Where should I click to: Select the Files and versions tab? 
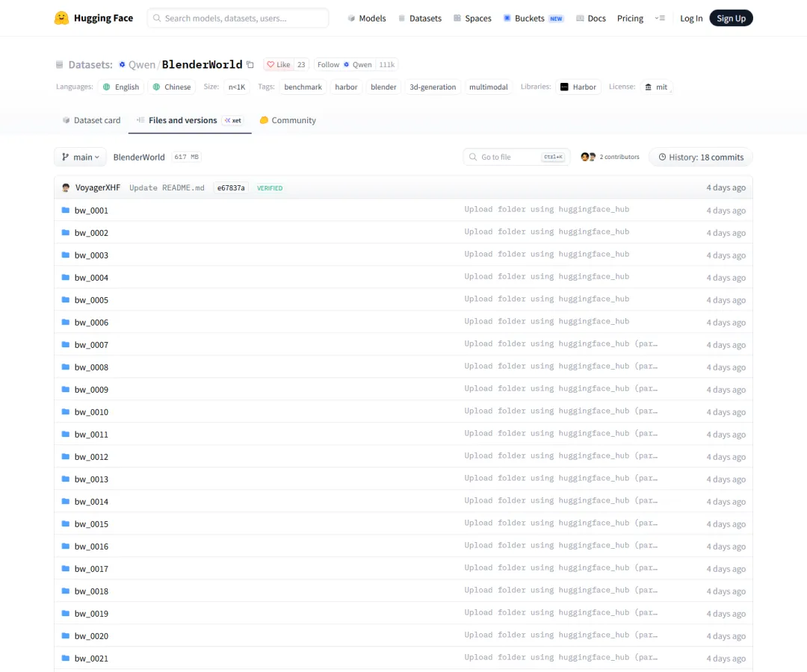[x=190, y=120]
